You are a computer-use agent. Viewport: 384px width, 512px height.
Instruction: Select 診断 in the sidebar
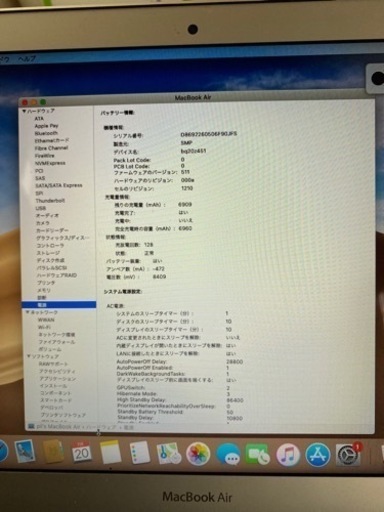[x=42, y=298]
